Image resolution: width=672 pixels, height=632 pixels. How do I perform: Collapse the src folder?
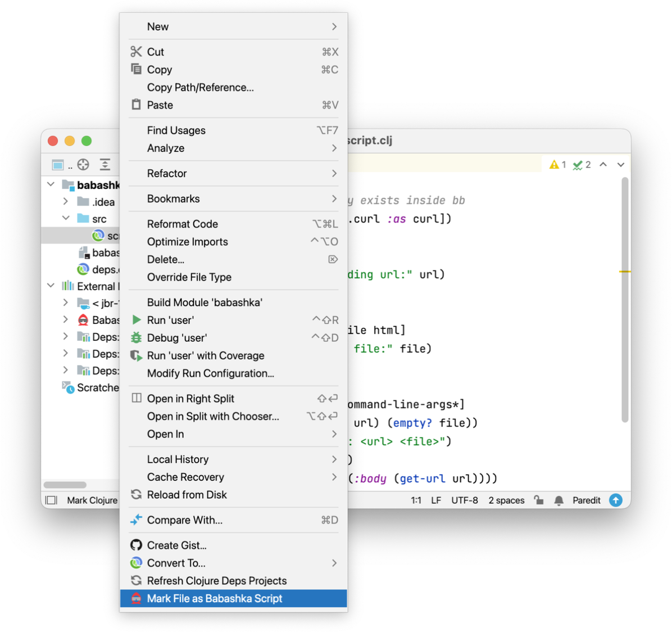[x=66, y=218]
